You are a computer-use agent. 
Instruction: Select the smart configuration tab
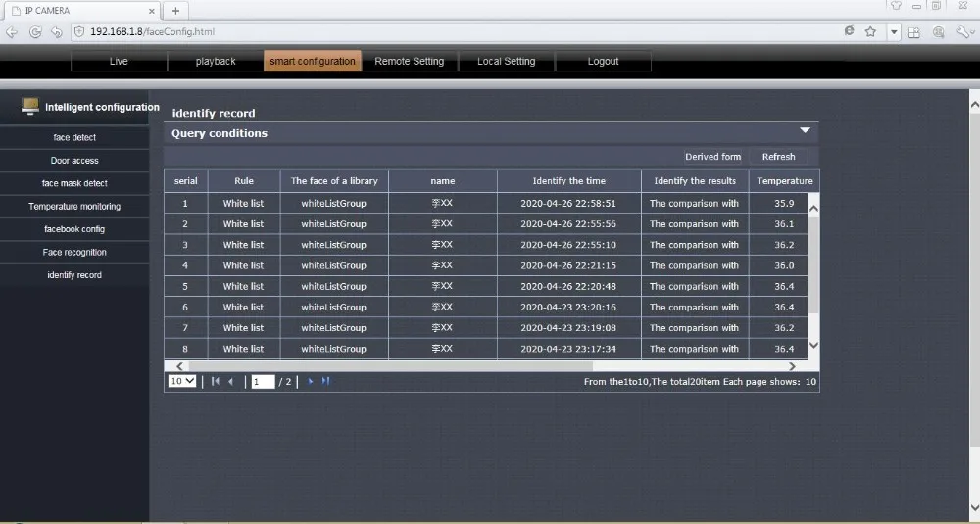tap(313, 61)
